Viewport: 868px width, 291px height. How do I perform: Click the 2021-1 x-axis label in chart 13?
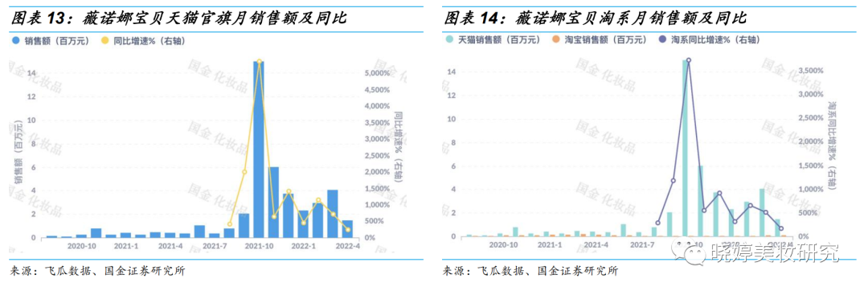(125, 245)
